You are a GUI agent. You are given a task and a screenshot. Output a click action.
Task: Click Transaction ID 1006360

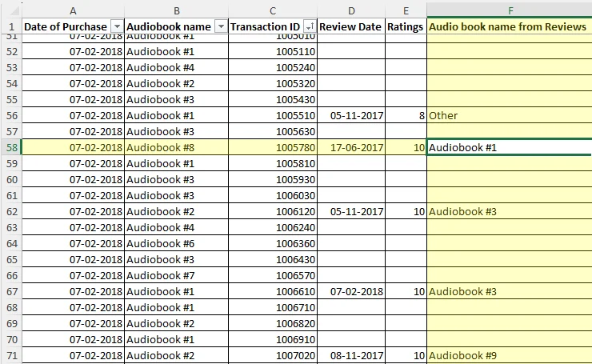(273, 243)
